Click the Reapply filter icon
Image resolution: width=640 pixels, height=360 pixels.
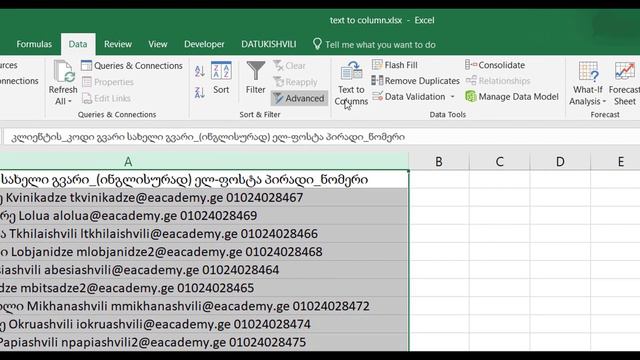[x=278, y=82]
